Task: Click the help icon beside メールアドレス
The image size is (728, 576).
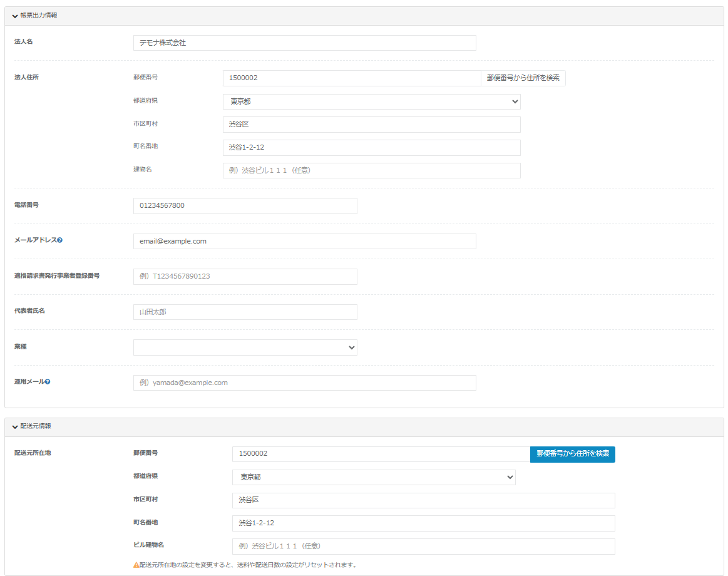Action: [x=60, y=240]
